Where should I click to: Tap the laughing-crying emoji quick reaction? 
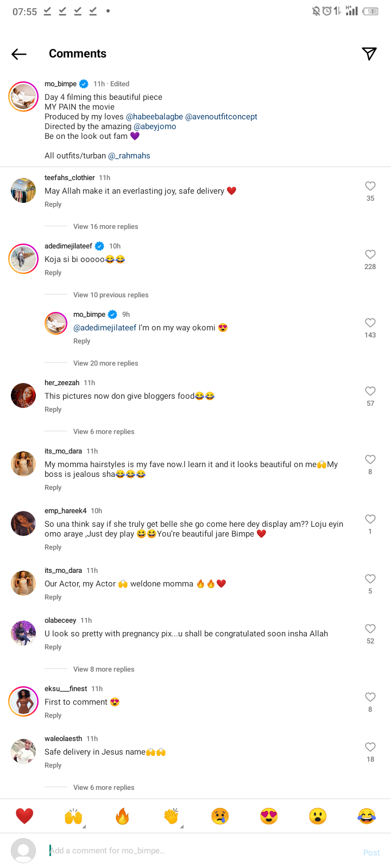tap(367, 816)
